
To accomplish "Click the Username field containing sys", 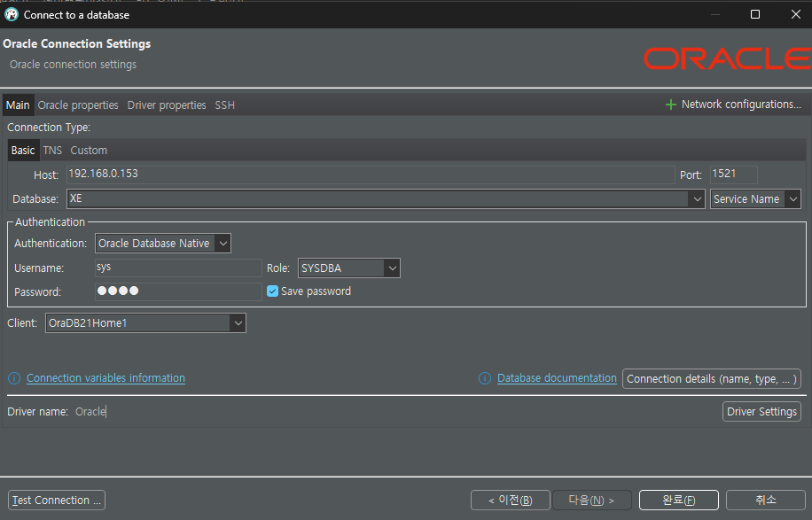I will click(179, 268).
